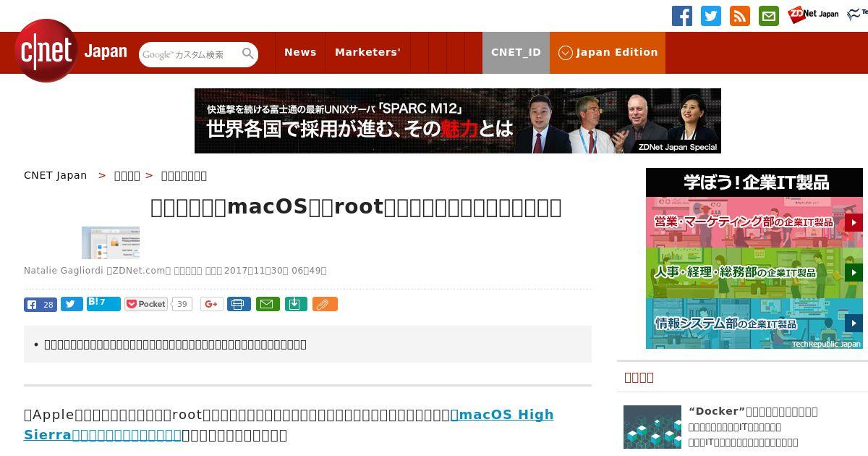Click the TechRepublic logo at top right

click(x=857, y=14)
